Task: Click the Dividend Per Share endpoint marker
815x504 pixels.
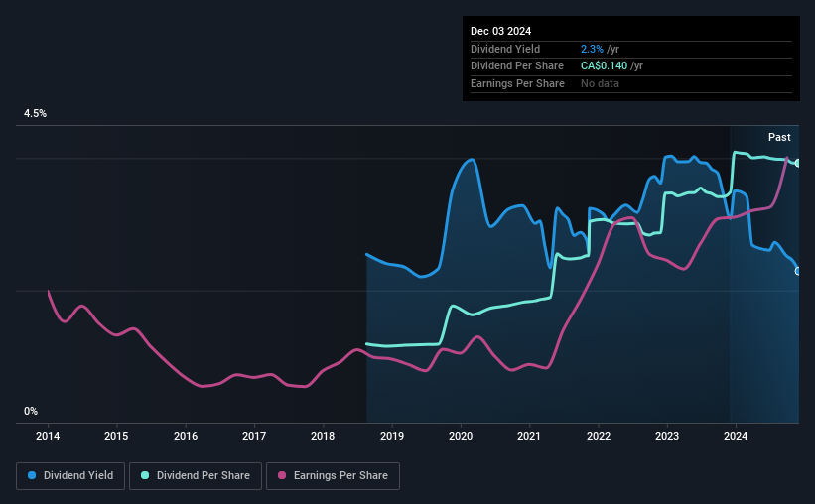Action: (x=798, y=163)
